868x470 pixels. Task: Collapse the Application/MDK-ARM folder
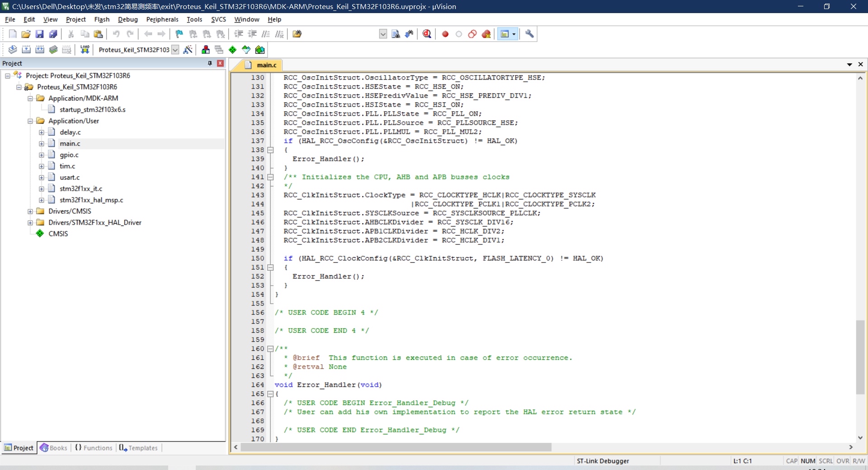tap(30, 99)
